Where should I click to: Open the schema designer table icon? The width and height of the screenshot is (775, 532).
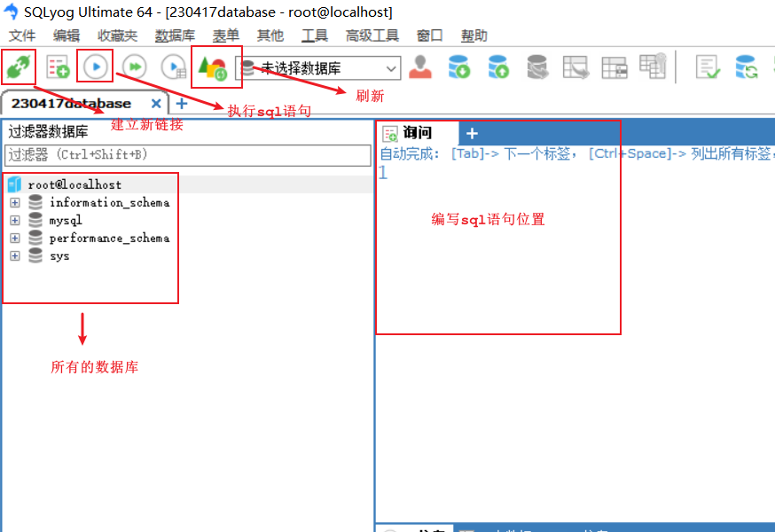pos(575,66)
